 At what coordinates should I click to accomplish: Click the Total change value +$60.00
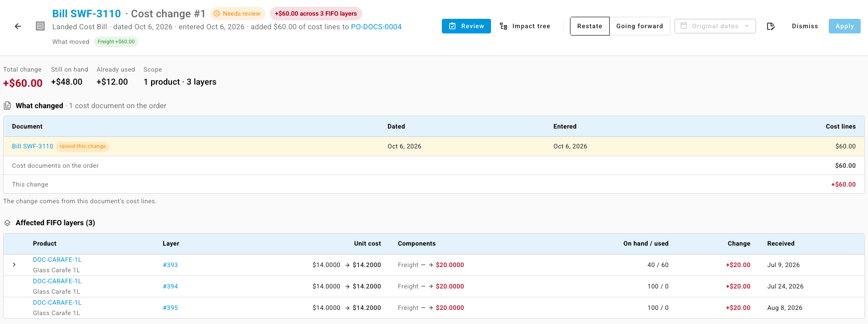coord(23,83)
